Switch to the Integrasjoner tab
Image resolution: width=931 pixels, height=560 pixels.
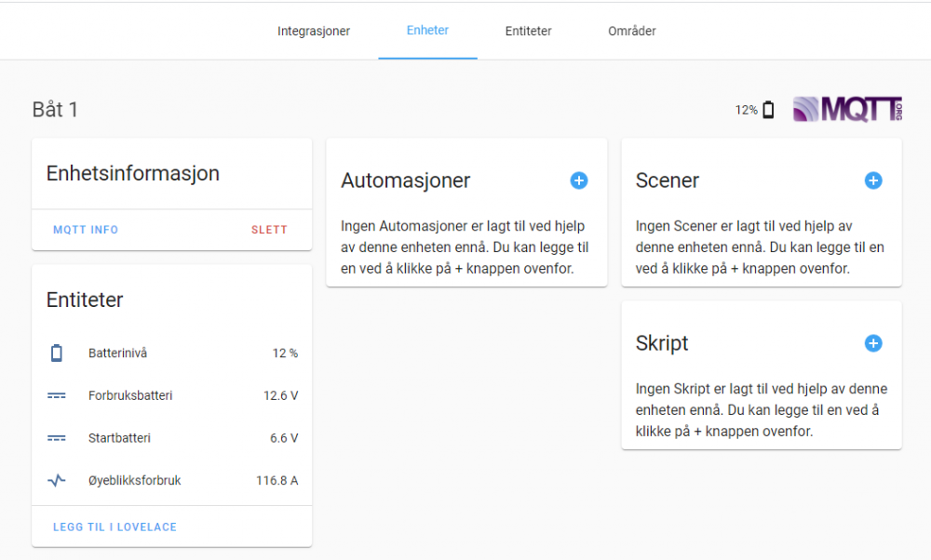[314, 31]
